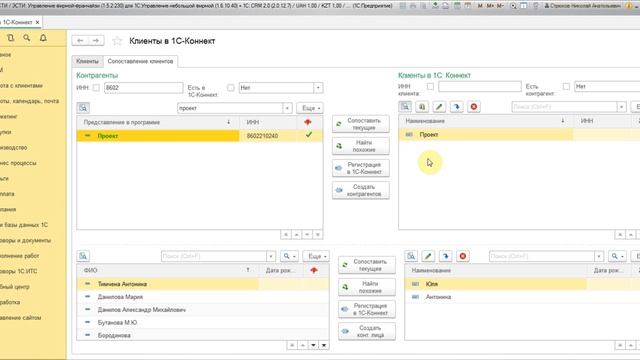Click the ИНН input field containing 8602
The height and width of the screenshot is (360, 640).
coord(143,87)
